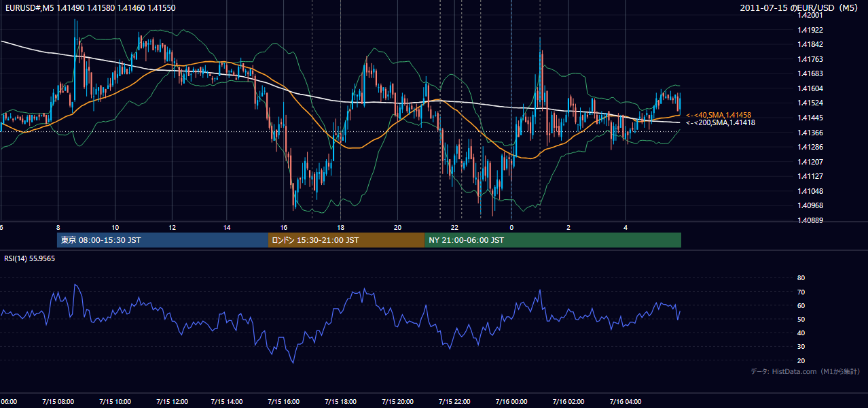
Task: Click hour label 0 under the price chart
Action: coord(511,227)
